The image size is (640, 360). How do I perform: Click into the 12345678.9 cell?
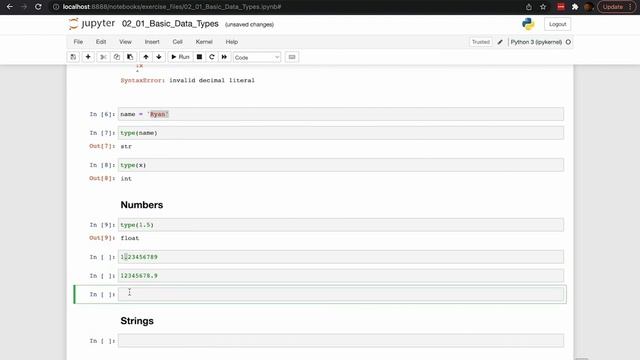click(x=341, y=276)
